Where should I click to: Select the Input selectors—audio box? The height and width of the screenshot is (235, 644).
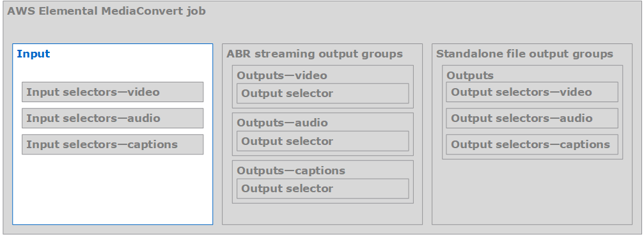(113, 118)
